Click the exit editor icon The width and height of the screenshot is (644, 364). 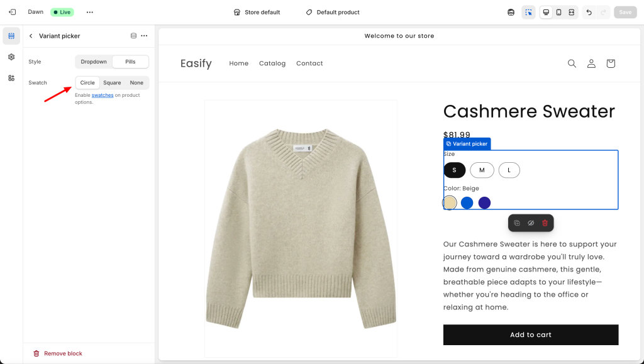coord(12,12)
